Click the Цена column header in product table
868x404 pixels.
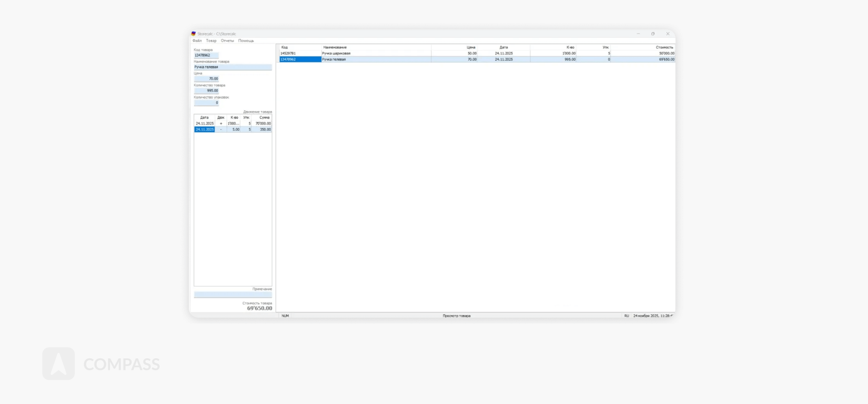click(454, 47)
